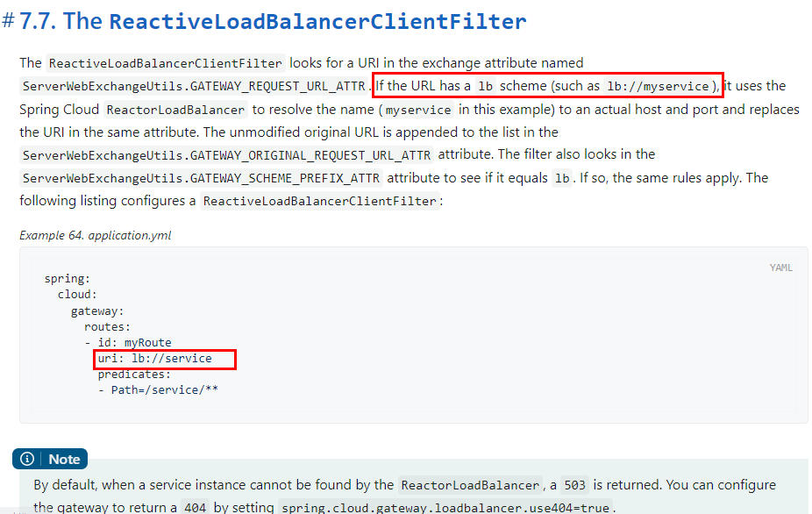Image resolution: width=812 pixels, height=514 pixels.
Task: Click 'ServerWebExchangeUtils.GATEWAY_REQUEST_URL_ATTR' inline code
Action: coord(194,86)
